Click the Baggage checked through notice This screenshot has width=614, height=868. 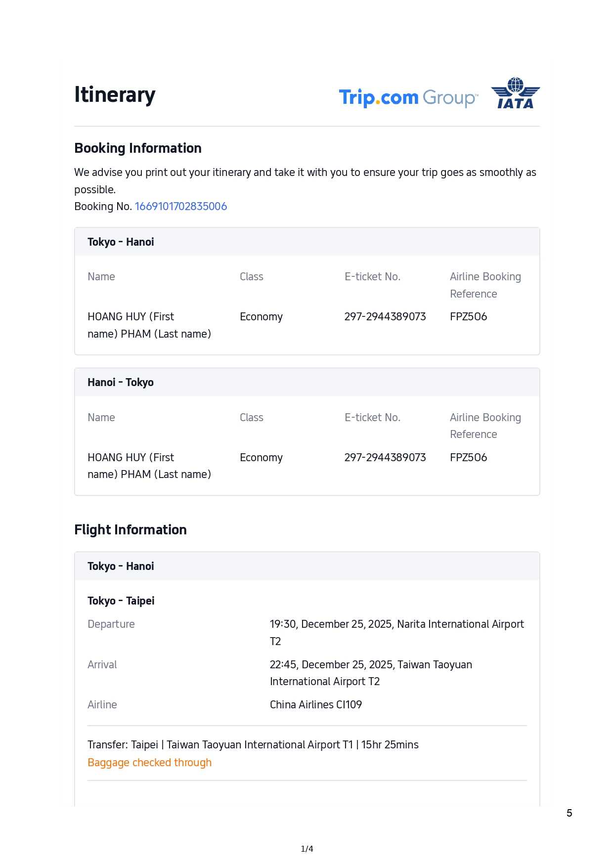point(149,762)
